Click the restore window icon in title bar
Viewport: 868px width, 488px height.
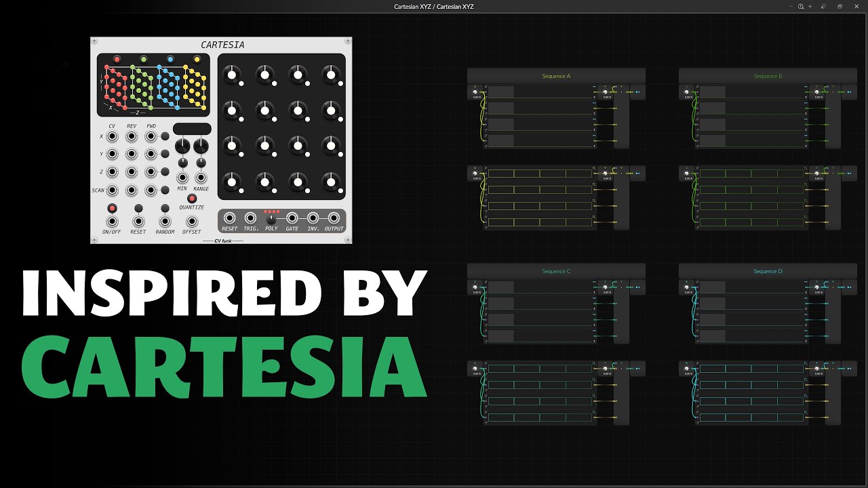(x=840, y=6)
